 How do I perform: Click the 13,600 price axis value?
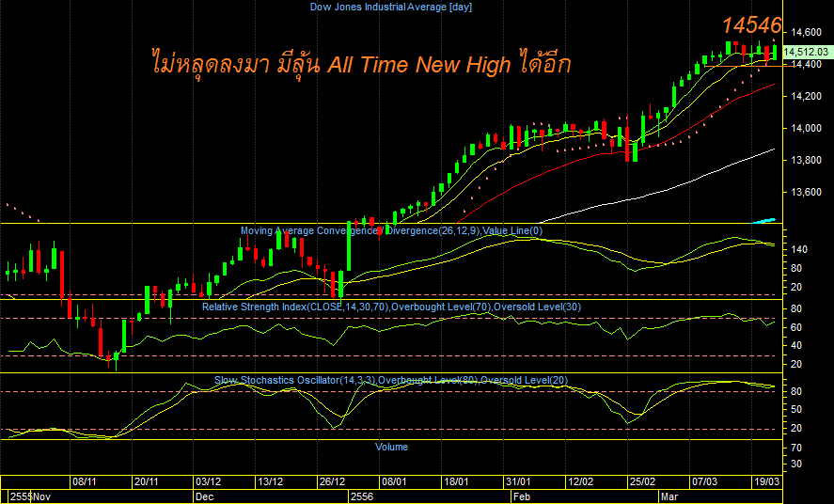pyautogui.click(x=807, y=192)
